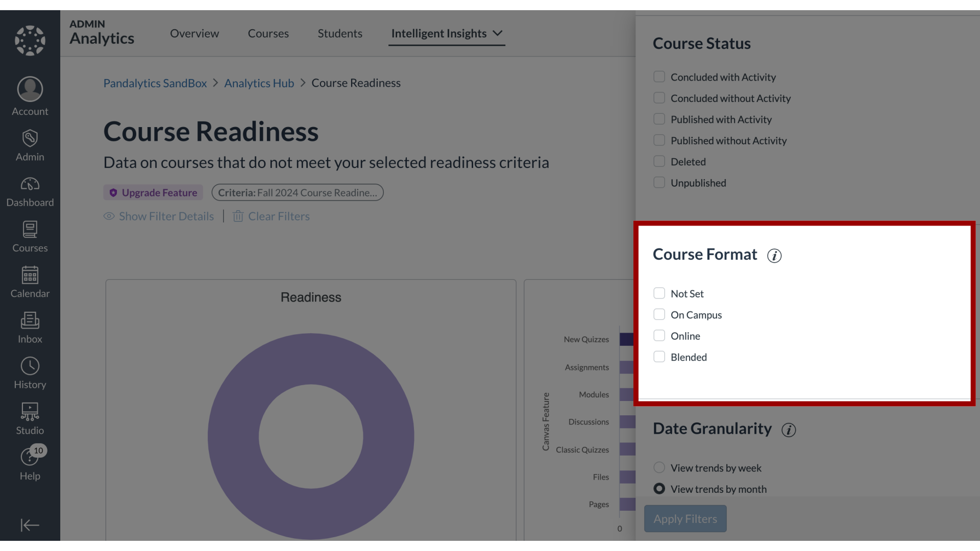Click the New Quizzes bar

click(627, 339)
